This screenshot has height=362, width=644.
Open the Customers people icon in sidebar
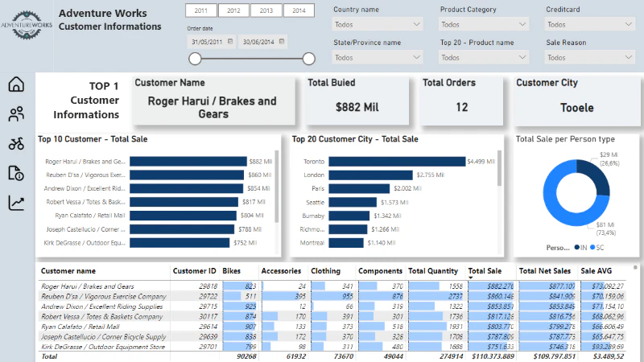tap(16, 114)
